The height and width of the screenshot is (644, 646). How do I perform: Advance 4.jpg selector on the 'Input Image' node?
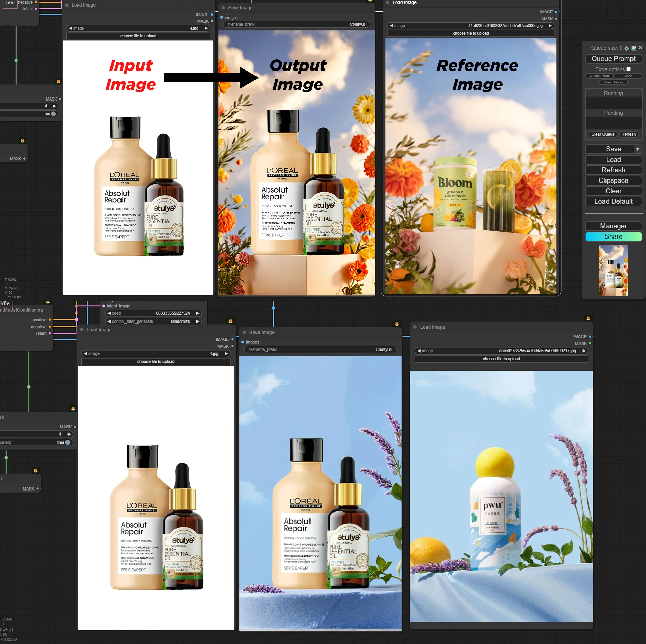pyautogui.click(x=206, y=28)
